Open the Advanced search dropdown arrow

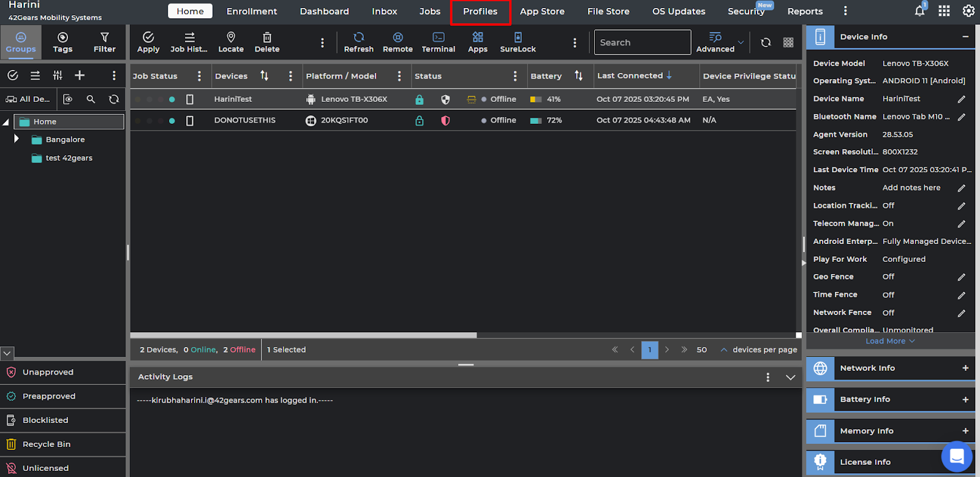click(x=741, y=42)
